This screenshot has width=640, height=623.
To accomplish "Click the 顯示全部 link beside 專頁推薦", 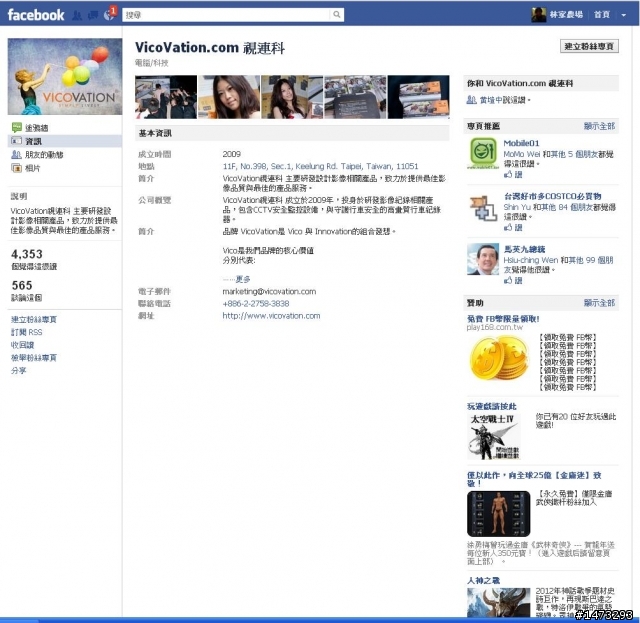I will pyautogui.click(x=599, y=126).
